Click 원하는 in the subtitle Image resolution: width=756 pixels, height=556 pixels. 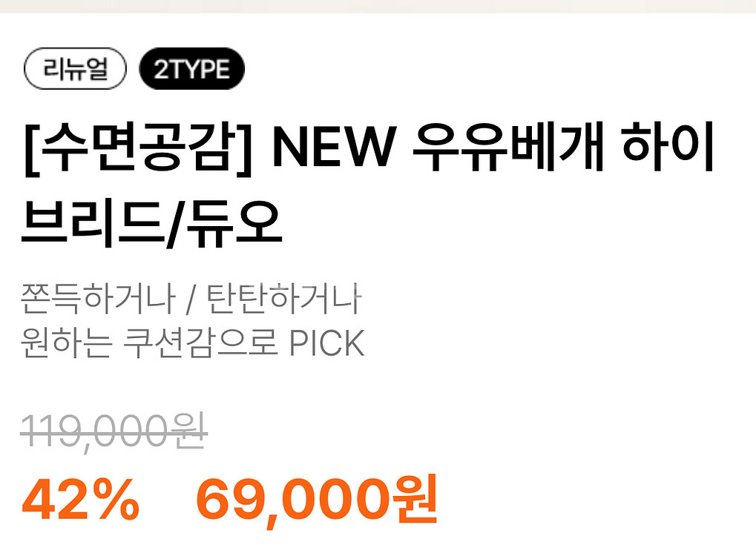67,342
